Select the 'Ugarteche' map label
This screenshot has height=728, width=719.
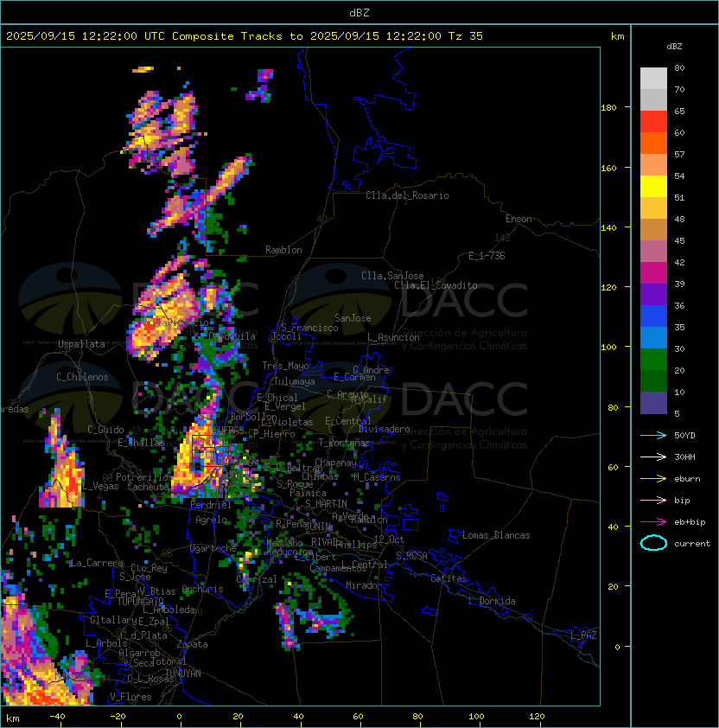(x=213, y=548)
